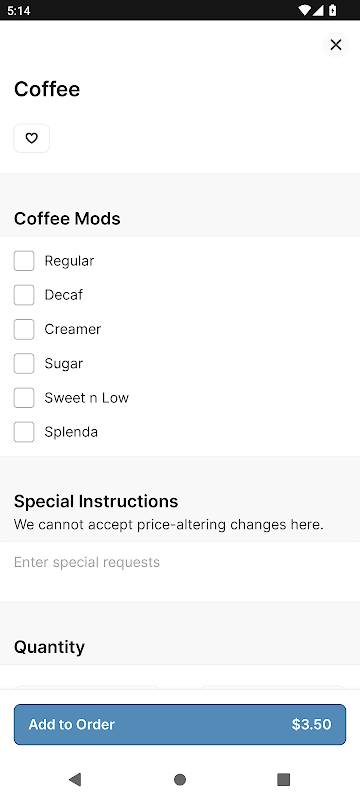Tap the battery status icon

[332, 10]
